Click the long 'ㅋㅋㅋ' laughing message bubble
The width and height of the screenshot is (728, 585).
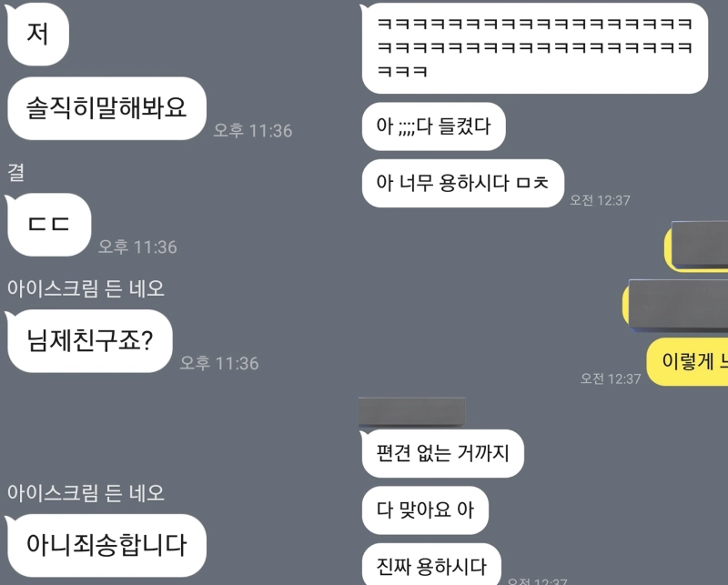[534, 48]
